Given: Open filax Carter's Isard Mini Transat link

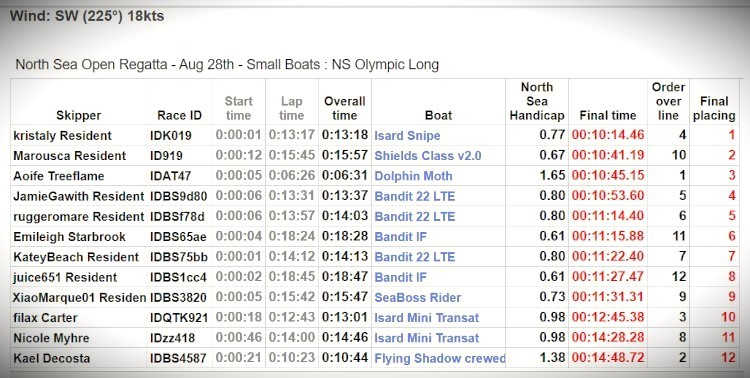Looking at the screenshot, I should coord(427,318).
